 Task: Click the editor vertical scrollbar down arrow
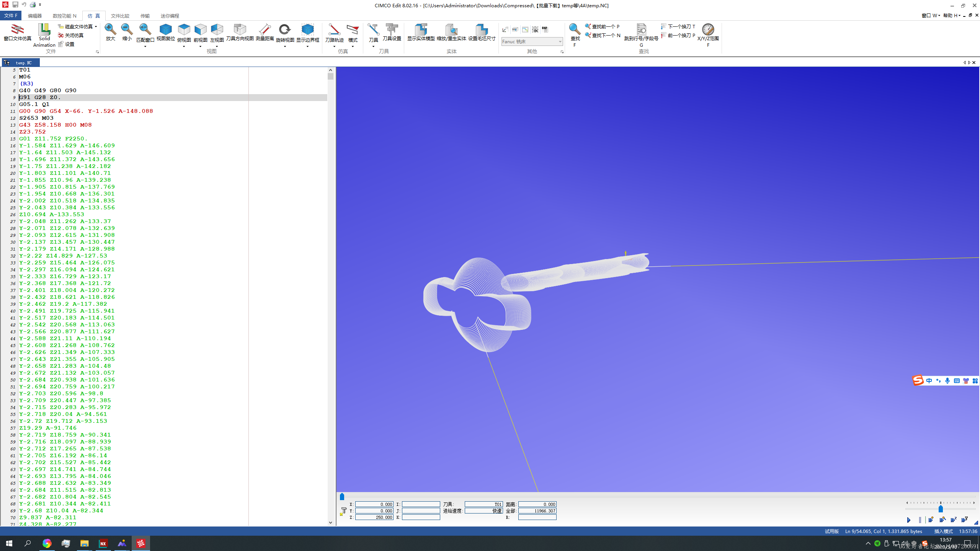330,523
